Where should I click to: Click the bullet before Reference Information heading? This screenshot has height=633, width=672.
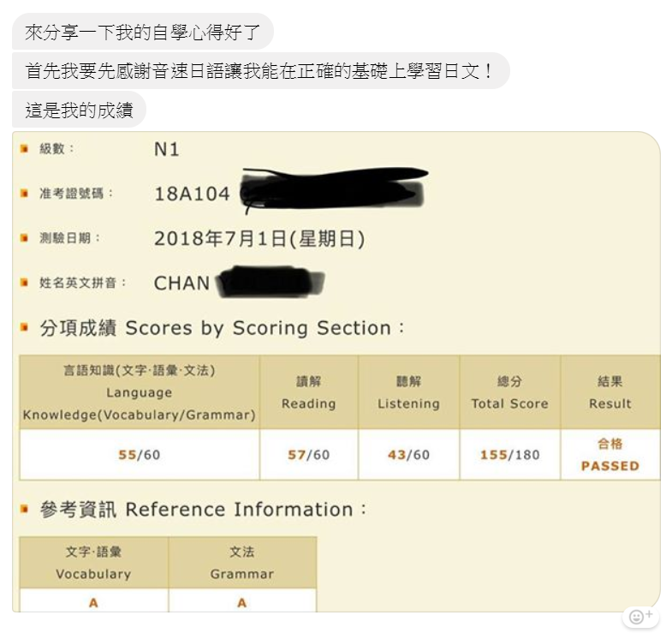(25, 509)
